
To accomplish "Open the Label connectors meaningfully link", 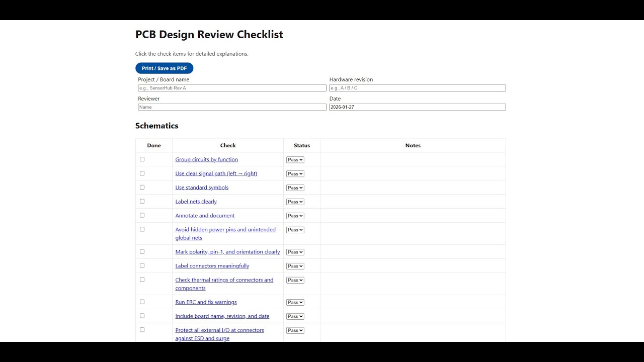I will coord(212,266).
